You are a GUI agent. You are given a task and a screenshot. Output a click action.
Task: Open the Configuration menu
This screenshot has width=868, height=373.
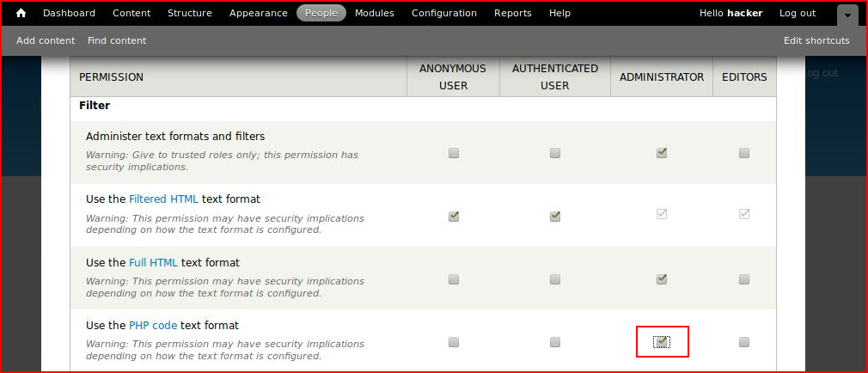444,13
